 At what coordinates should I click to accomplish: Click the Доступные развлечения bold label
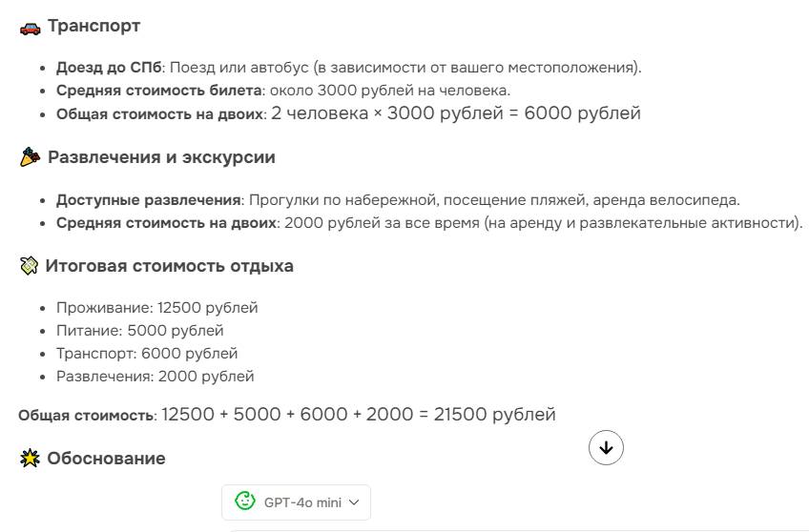pos(149,200)
